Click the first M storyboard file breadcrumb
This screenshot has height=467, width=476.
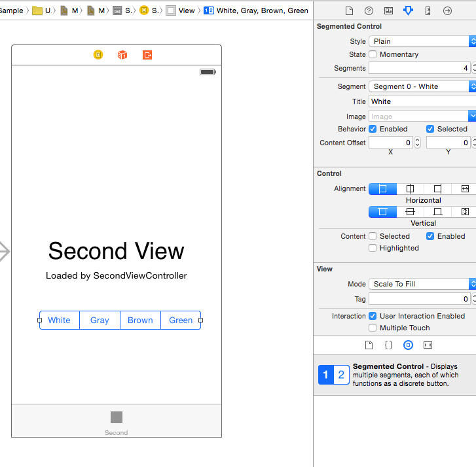tap(69, 11)
